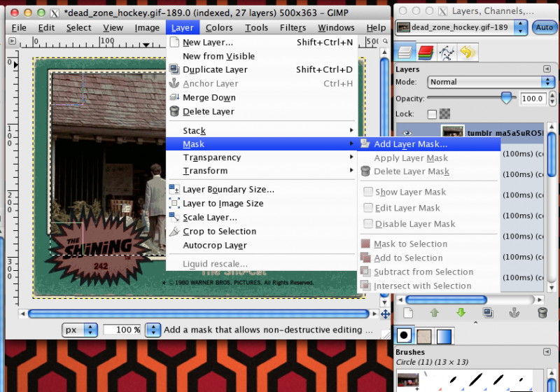
Task: Select the tumblr_ma5a5uRO5 layer thumbnail
Action: 453,132
